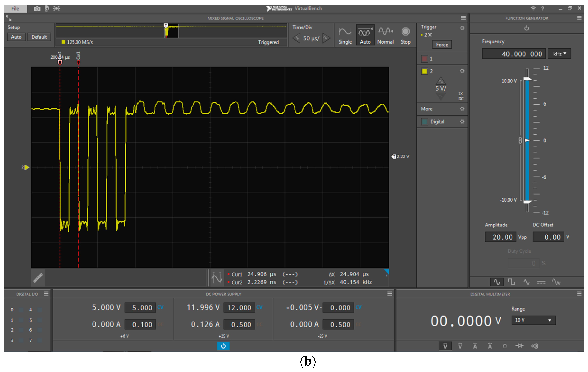Click the Default setup button
The width and height of the screenshot is (588, 372).
39,37
